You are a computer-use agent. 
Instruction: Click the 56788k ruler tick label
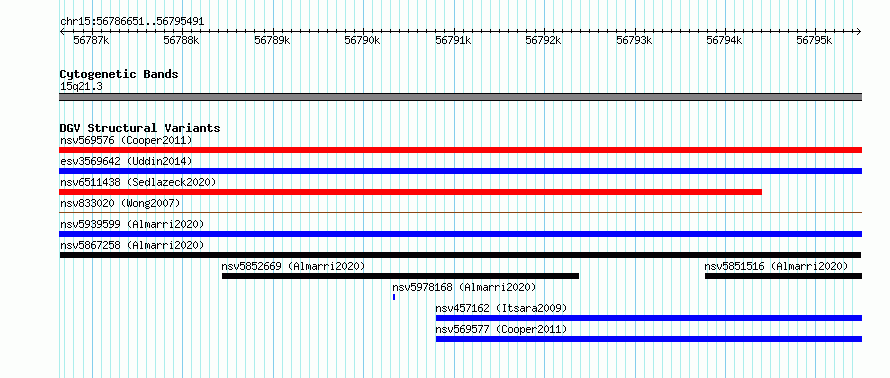[x=182, y=40]
